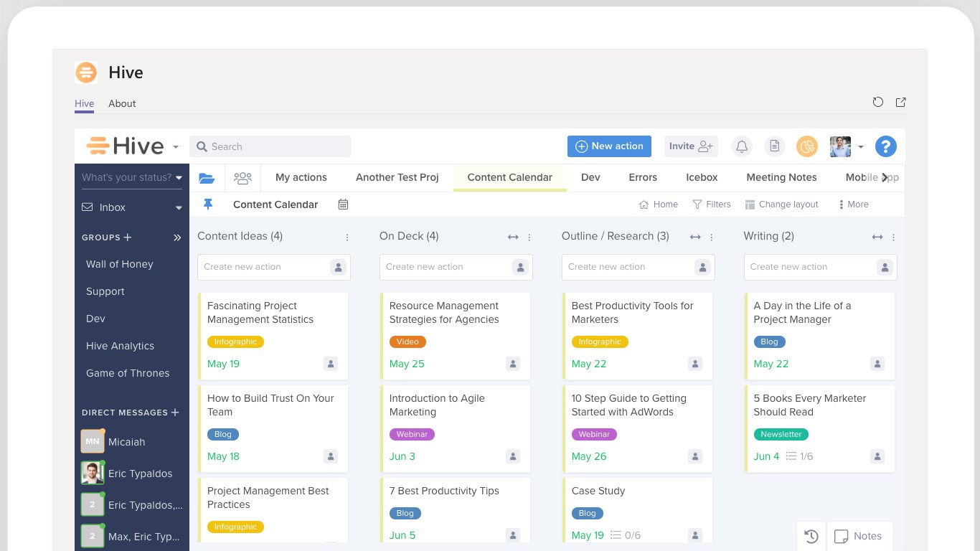Switch to the Meeting Notes tab
The image size is (980, 551).
tap(781, 177)
